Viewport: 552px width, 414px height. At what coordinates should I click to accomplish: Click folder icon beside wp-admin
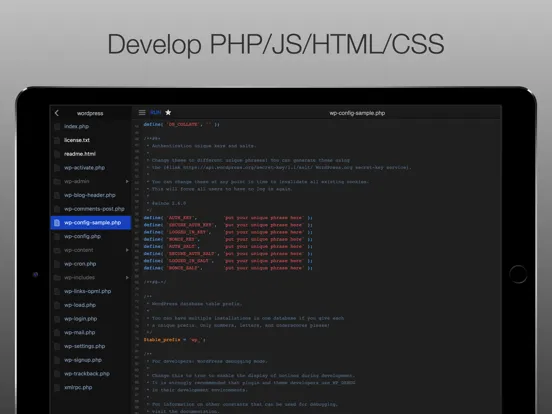point(57,181)
